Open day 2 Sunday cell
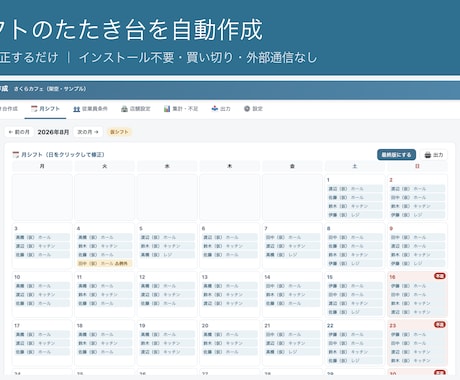This screenshot has height=380, width=460. (417, 197)
